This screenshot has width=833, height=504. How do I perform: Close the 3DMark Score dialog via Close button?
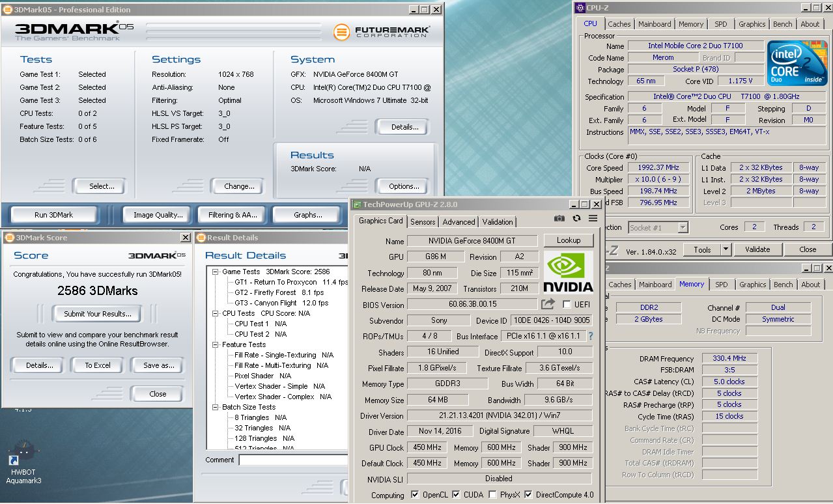pos(158,394)
